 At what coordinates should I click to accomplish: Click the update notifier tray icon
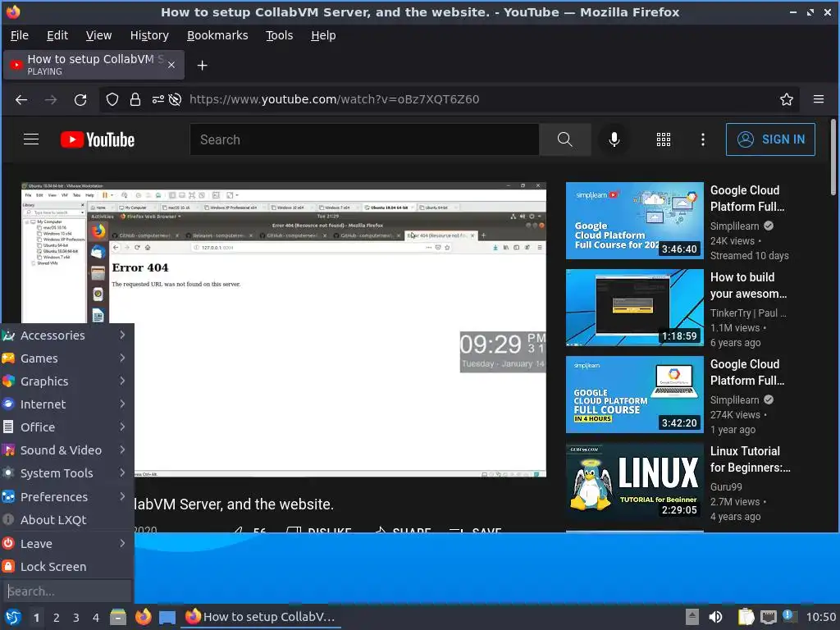[790, 616]
